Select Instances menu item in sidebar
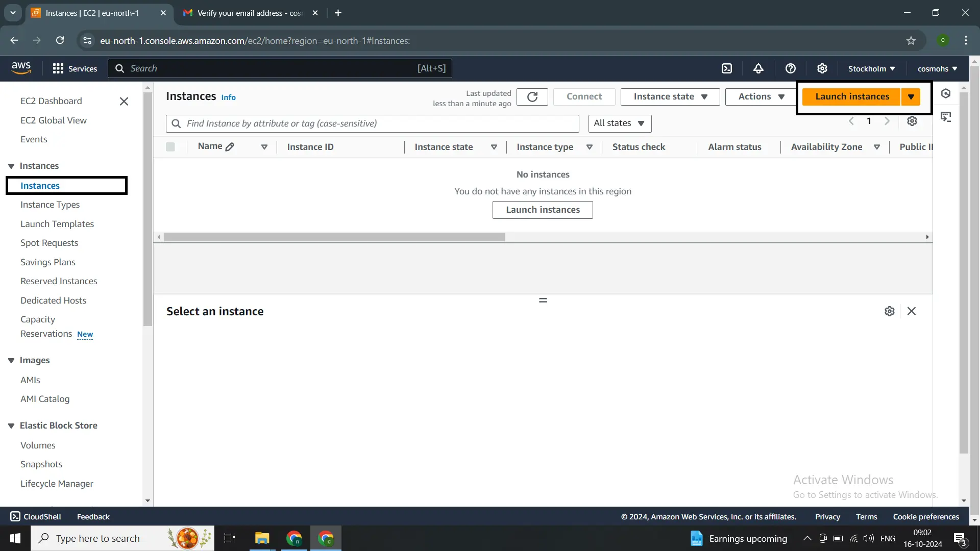980x551 pixels. point(40,186)
